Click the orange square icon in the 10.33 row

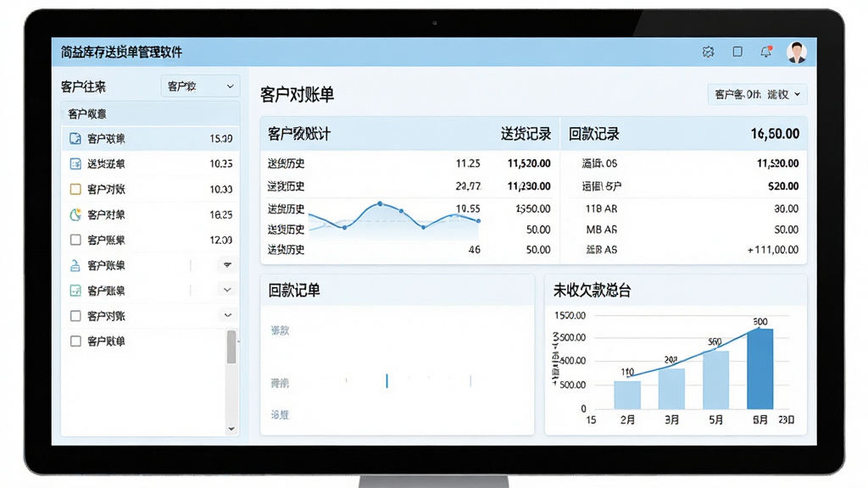pyautogui.click(x=75, y=189)
